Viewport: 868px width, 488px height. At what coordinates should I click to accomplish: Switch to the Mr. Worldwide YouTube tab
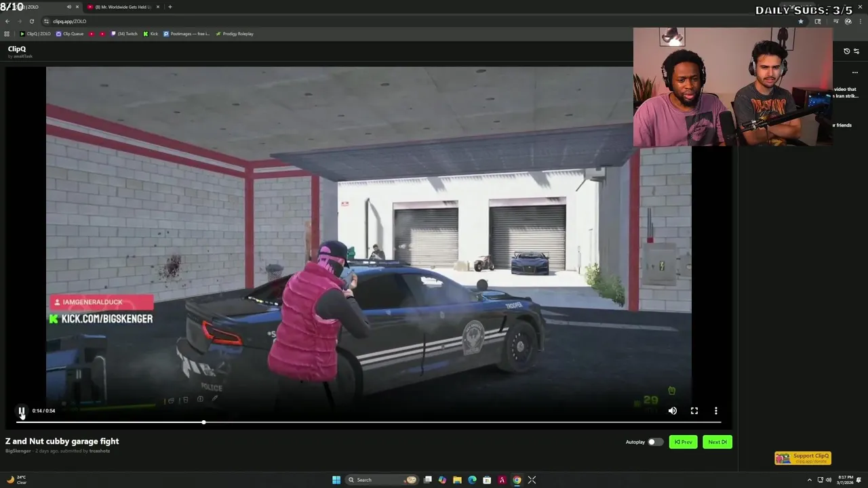click(x=123, y=7)
